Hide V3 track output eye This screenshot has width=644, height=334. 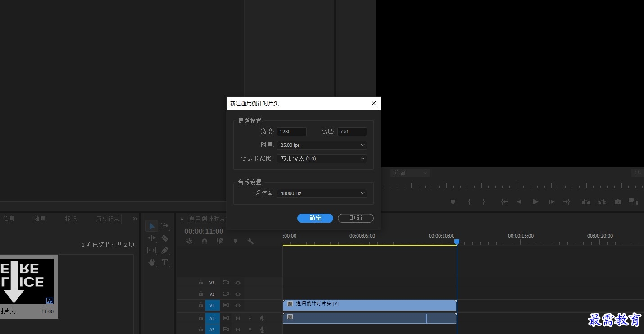tap(238, 283)
